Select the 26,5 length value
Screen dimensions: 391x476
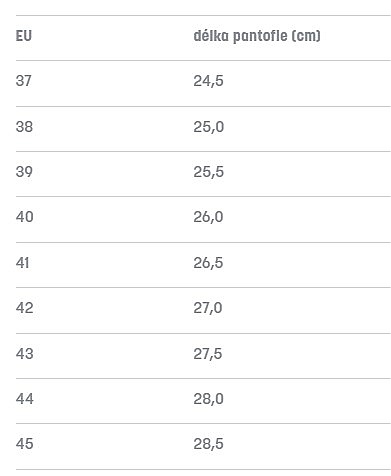208,263
